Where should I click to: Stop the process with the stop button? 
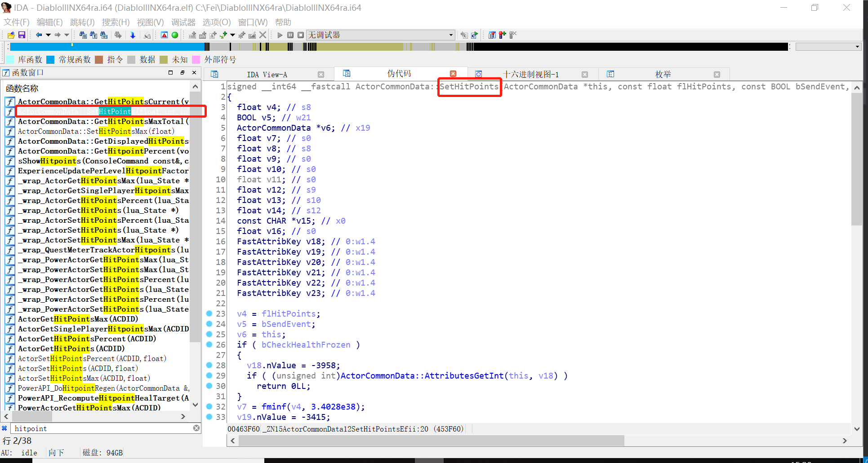click(301, 35)
